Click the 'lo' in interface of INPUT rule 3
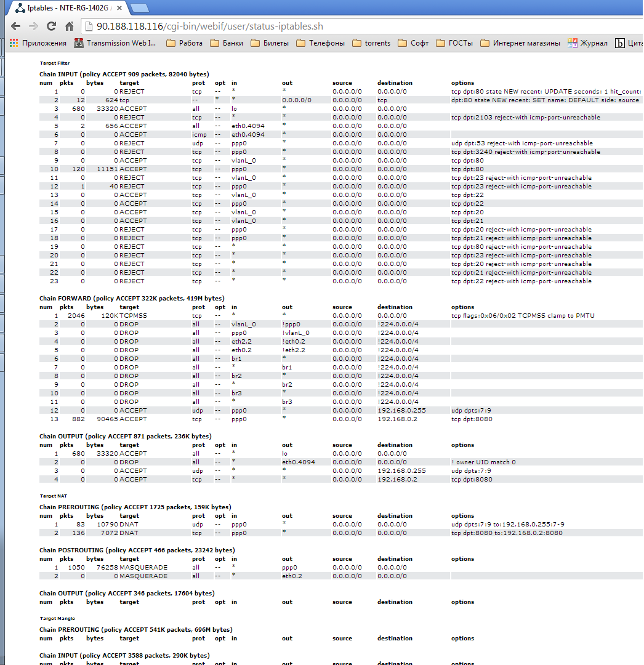The width and height of the screenshot is (644, 665). [x=234, y=109]
